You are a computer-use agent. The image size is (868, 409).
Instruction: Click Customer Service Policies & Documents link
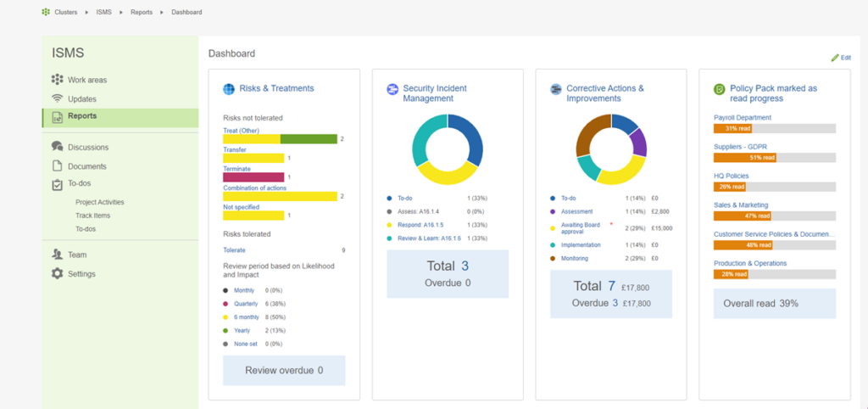[x=775, y=234]
